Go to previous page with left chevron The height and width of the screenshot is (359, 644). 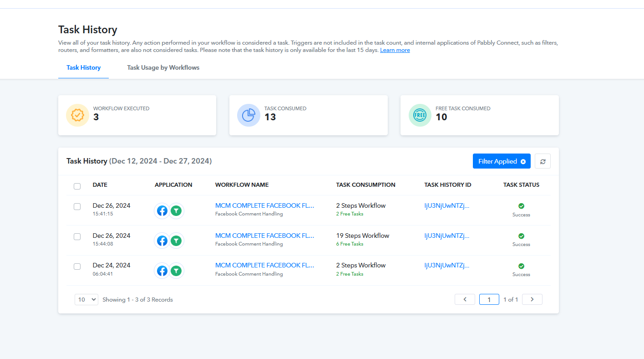tap(465, 299)
